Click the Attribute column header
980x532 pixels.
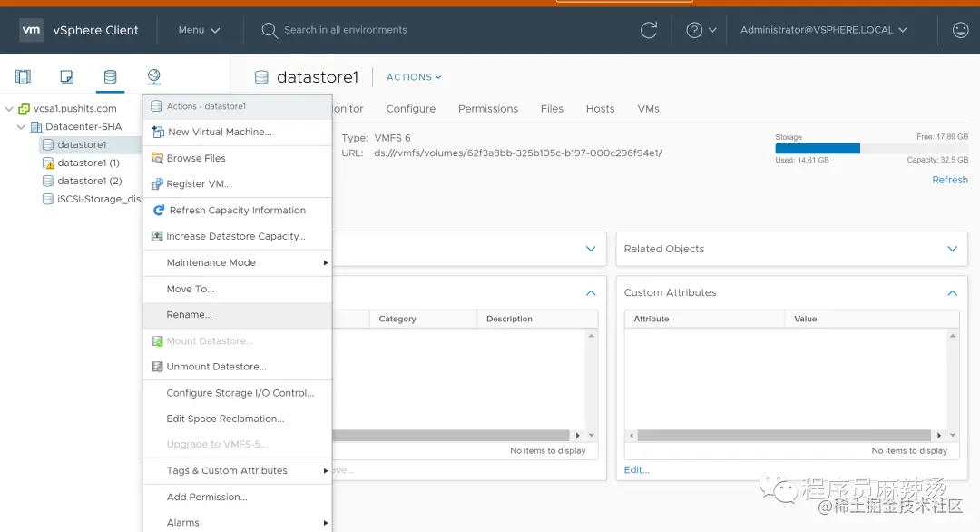tap(705, 319)
